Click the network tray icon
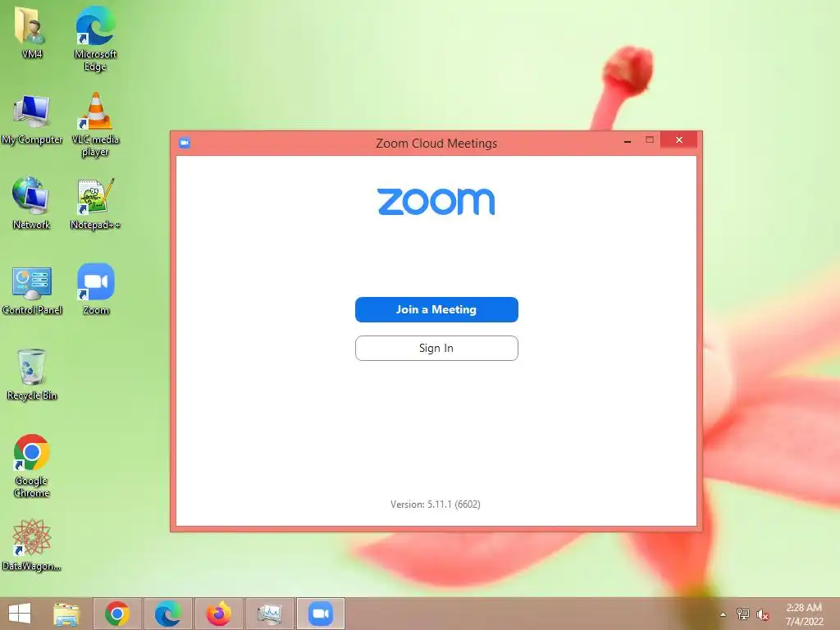Image resolution: width=840 pixels, height=630 pixels. click(743, 614)
